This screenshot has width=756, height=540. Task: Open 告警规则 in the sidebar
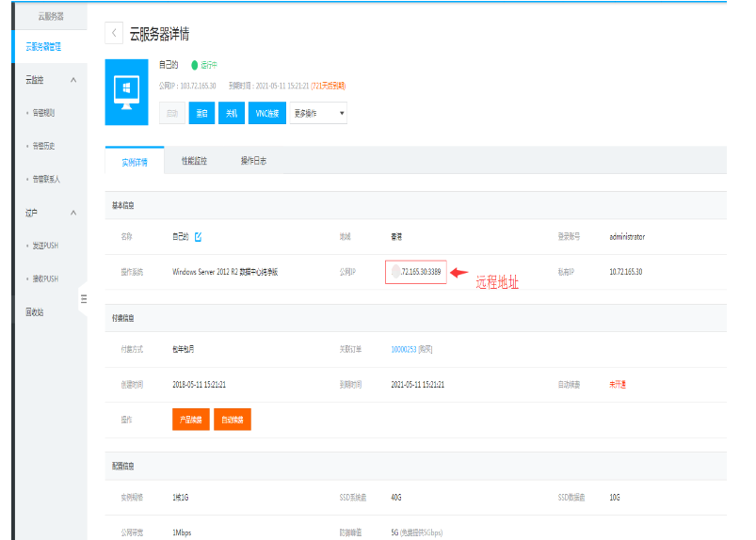point(43,113)
